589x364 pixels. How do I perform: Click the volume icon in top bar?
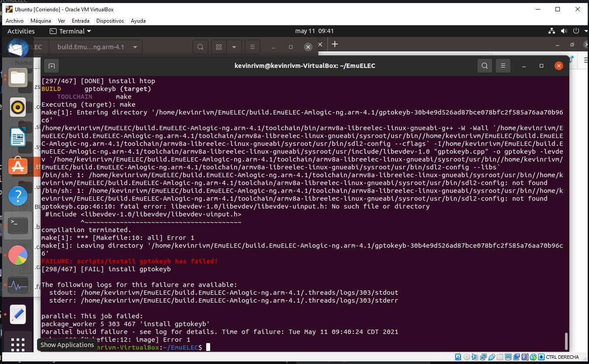pos(564,31)
